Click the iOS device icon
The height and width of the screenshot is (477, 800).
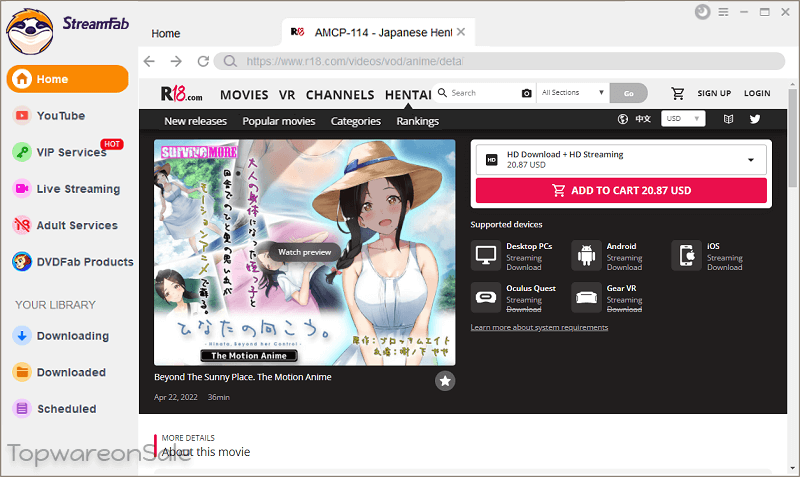(686, 255)
